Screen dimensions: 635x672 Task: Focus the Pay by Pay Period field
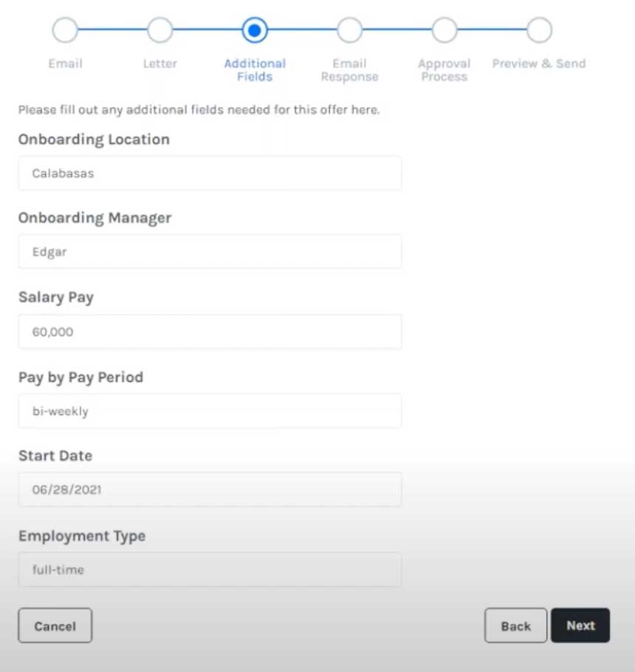tap(210, 411)
